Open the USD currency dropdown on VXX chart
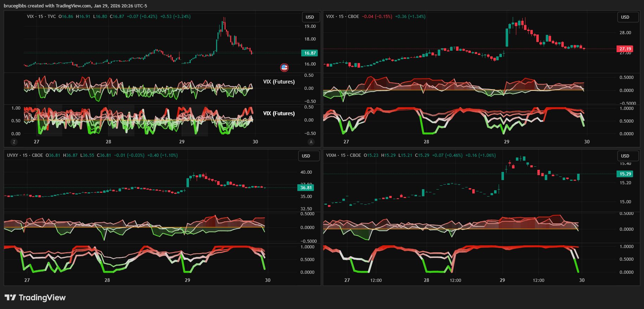644x309 pixels. click(x=625, y=17)
